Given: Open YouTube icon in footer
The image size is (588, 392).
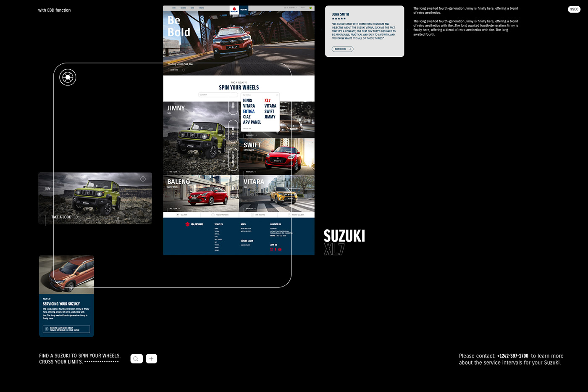Looking at the screenshot, I should (280, 250).
